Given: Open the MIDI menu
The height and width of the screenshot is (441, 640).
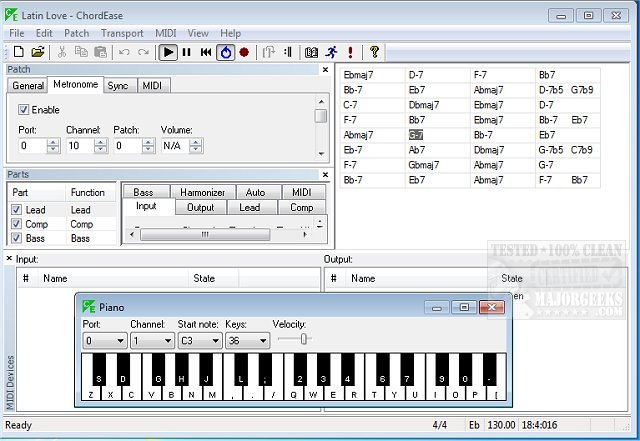Looking at the screenshot, I should [x=166, y=33].
